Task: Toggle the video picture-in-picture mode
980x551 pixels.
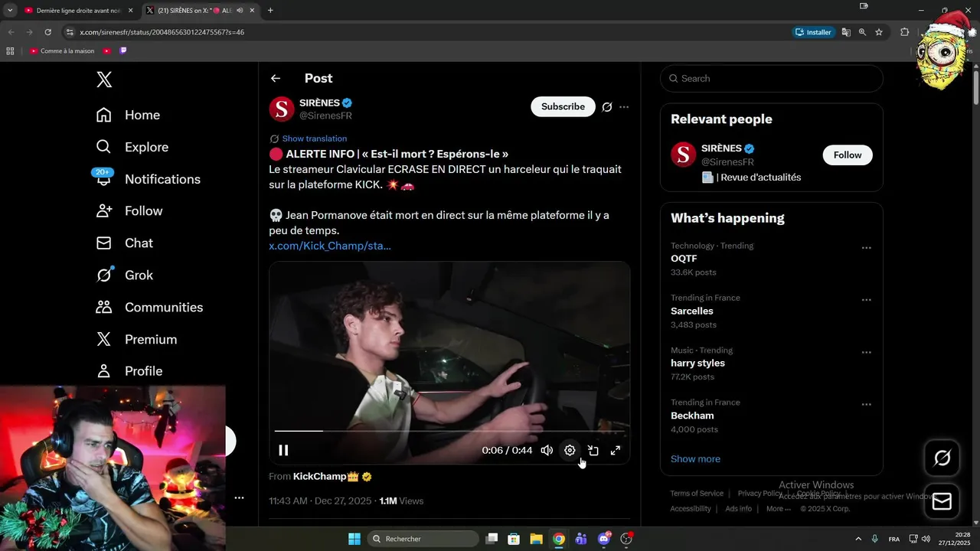Action: click(x=593, y=450)
